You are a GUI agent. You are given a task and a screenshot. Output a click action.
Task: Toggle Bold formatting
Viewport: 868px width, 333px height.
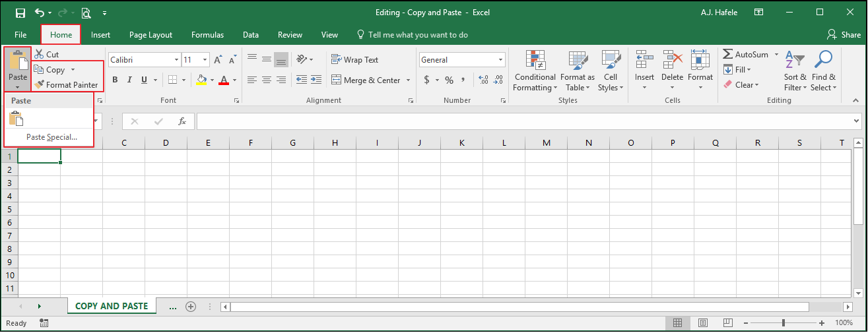(x=115, y=80)
